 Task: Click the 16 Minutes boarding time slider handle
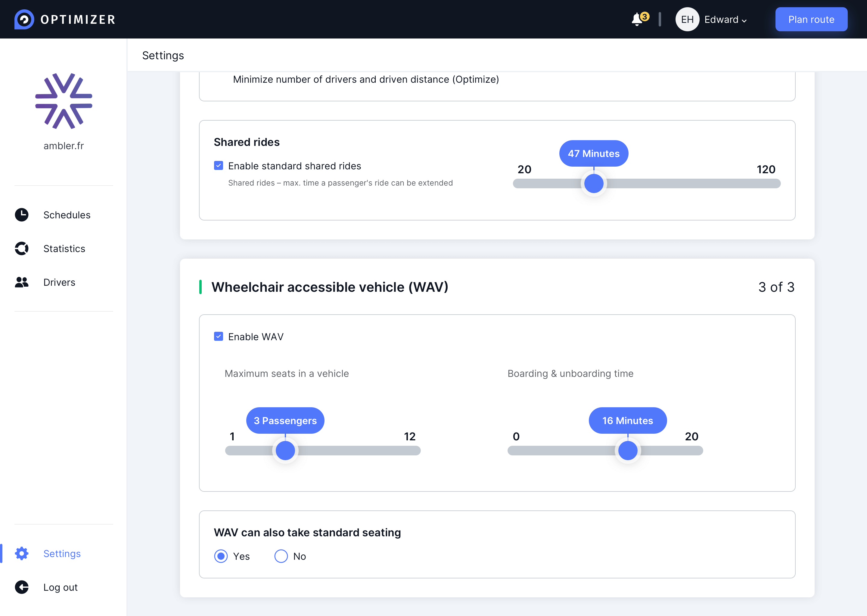coord(627,451)
